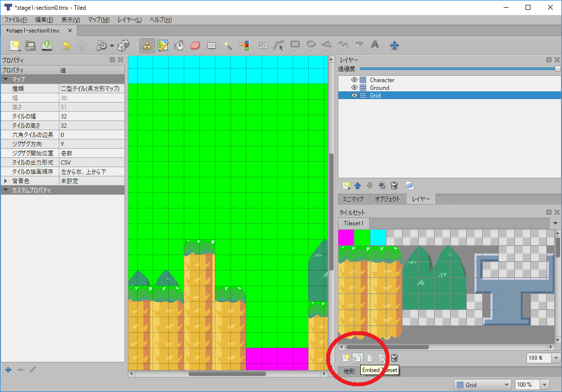Viewport: 562px width, 392px height.
Task: Hide the Ground layer
Action: coord(353,87)
